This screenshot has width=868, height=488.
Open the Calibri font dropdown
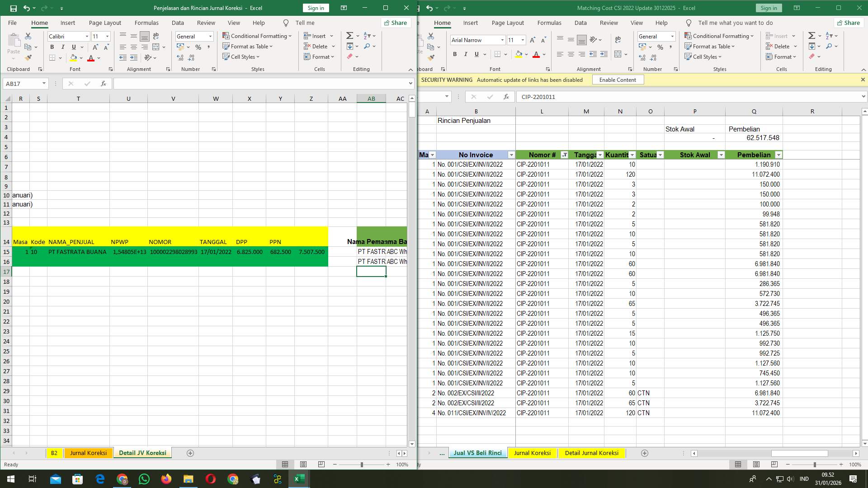[x=87, y=36]
